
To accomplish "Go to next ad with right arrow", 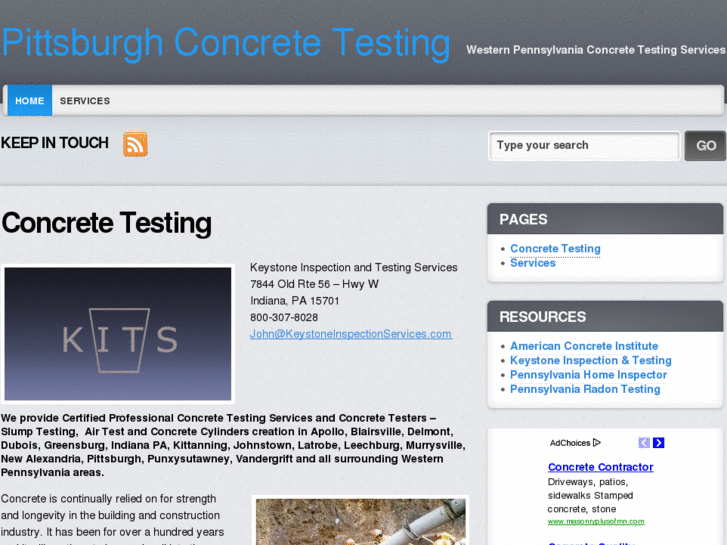I will (658, 442).
